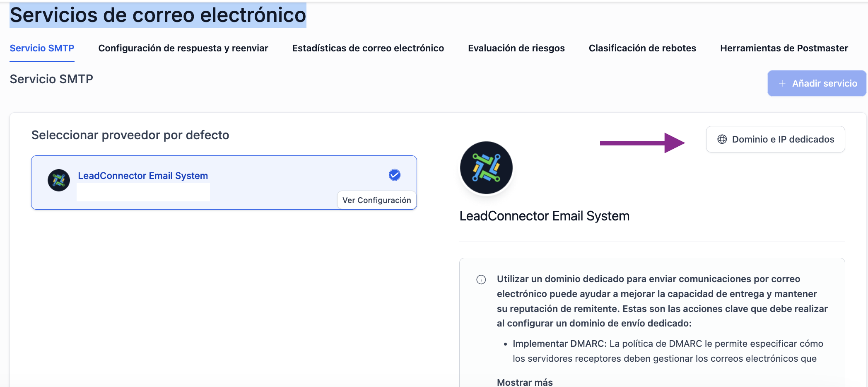This screenshot has width=868, height=387.
Task: Toggle the blue default provider checkmark
Action: (395, 175)
